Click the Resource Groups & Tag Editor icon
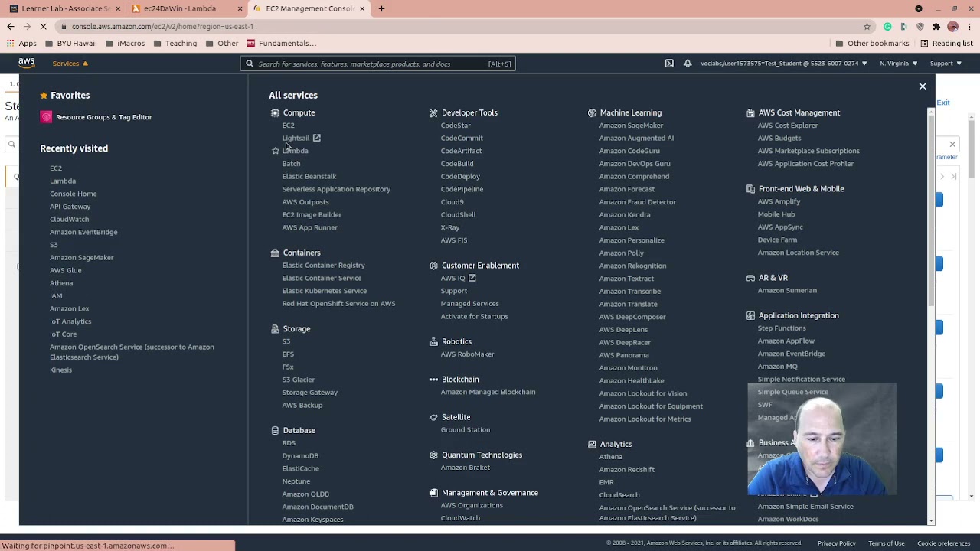 tap(47, 117)
